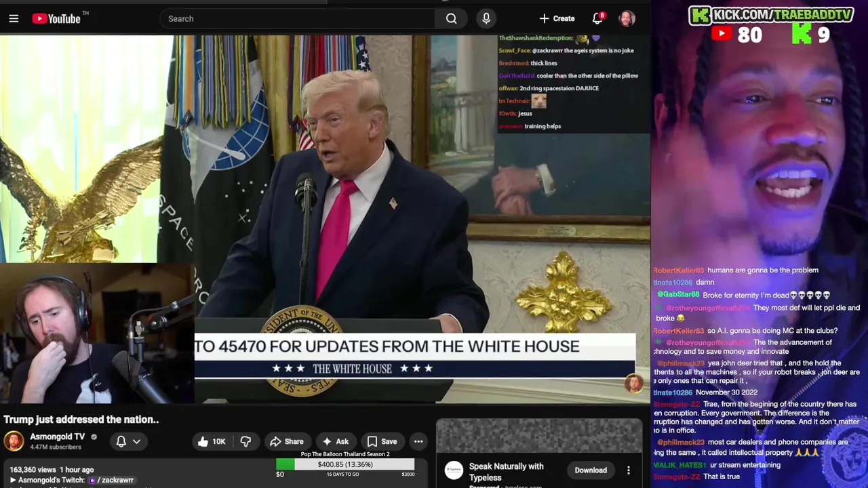Expand the subscription notification bell dropdown
868x488 pixels.
[x=128, y=441]
